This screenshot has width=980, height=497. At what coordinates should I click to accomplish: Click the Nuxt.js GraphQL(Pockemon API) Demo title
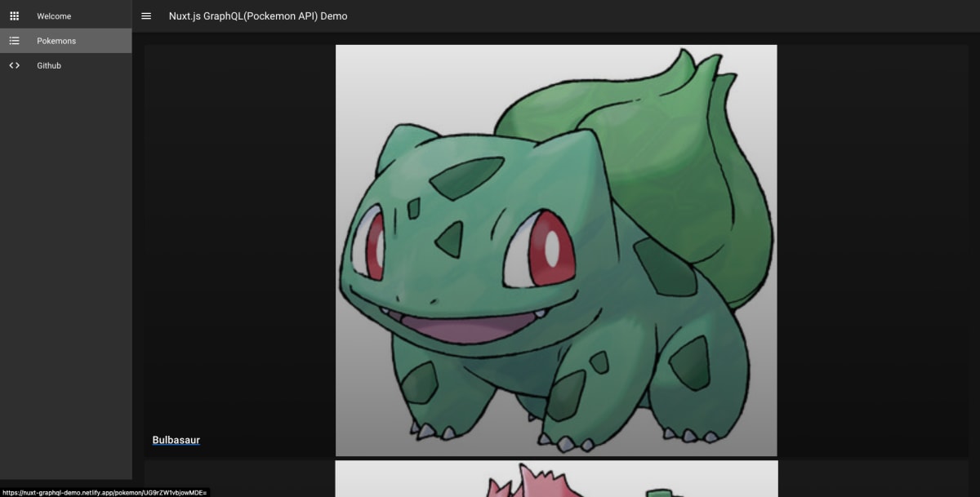258,16
